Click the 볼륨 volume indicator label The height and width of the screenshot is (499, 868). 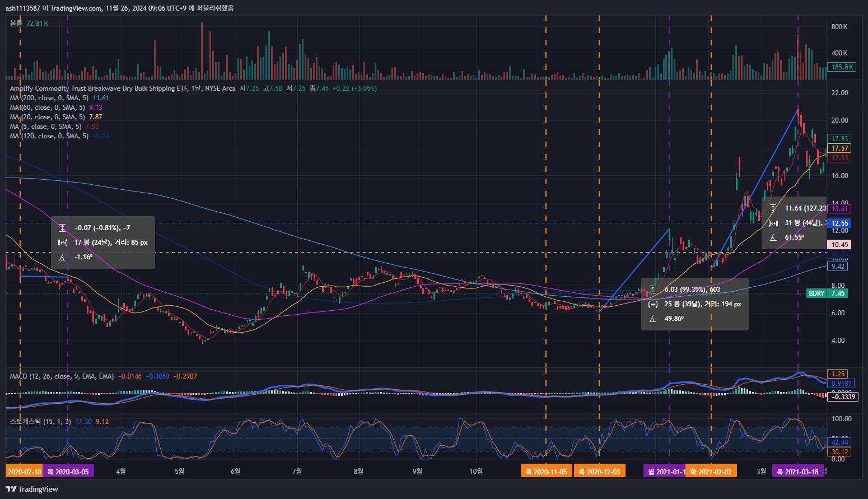[16, 24]
